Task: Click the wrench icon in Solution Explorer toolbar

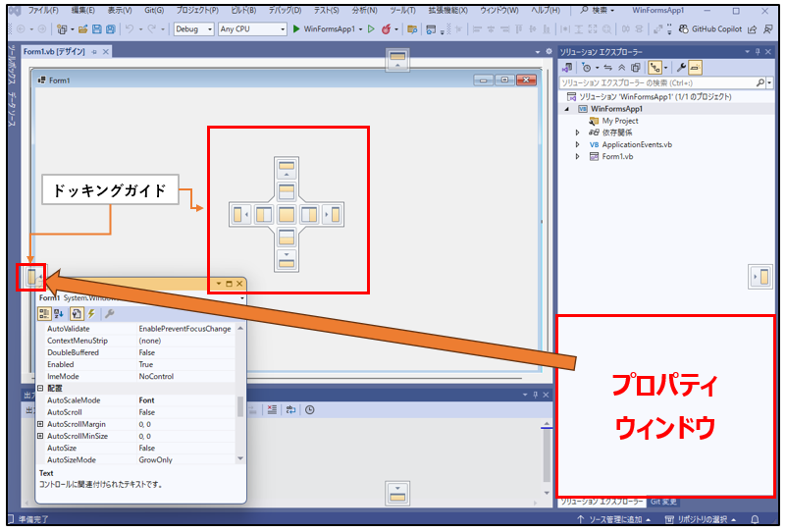Action: pyautogui.click(x=680, y=67)
